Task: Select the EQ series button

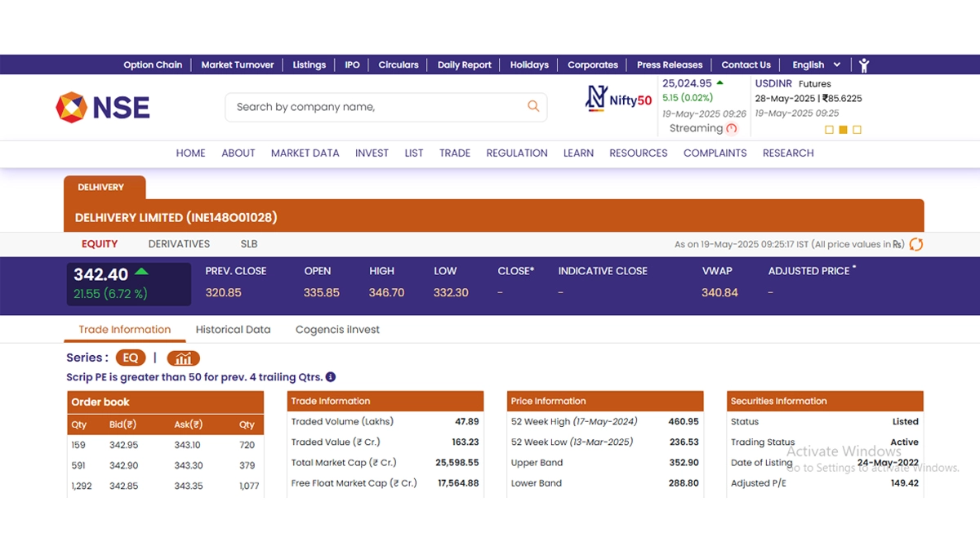Action: 131,358
